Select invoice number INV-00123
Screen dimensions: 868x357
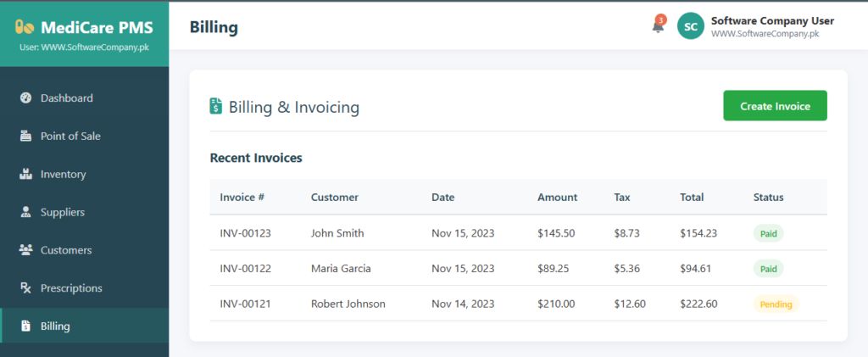pos(245,233)
